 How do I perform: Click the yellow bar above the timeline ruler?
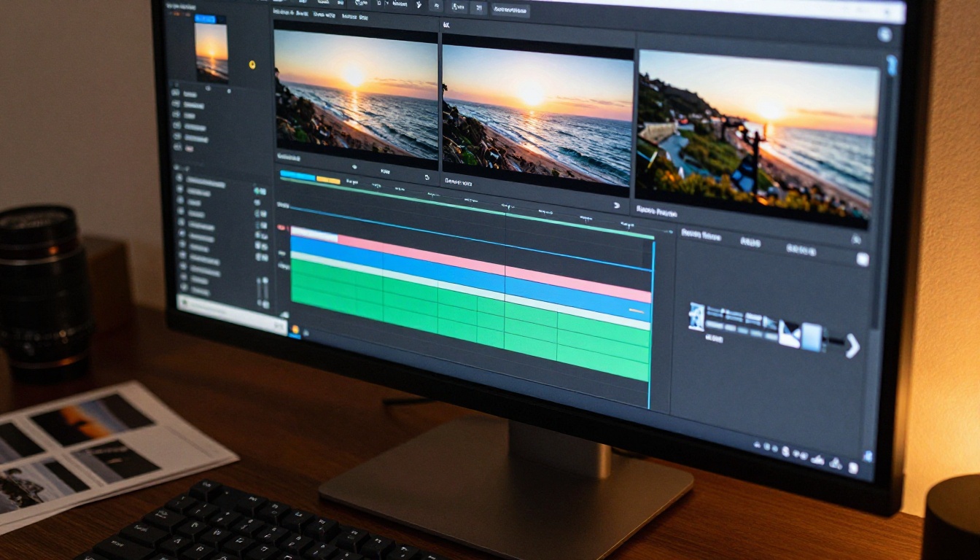click(x=328, y=179)
